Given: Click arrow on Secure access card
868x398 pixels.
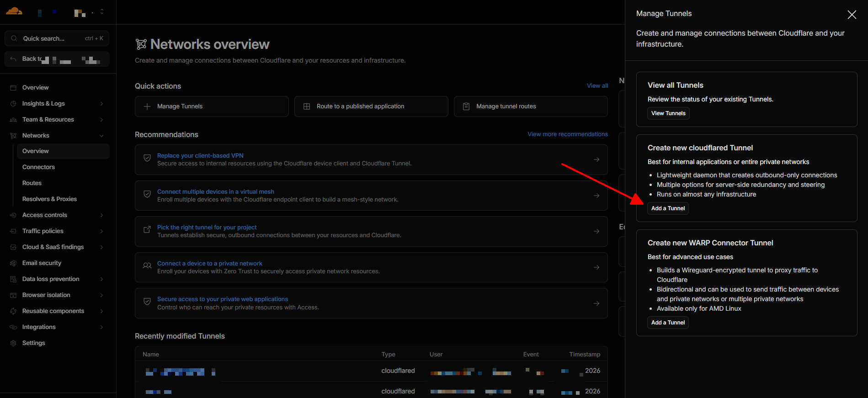Looking at the screenshot, I should click(x=596, y=303).
